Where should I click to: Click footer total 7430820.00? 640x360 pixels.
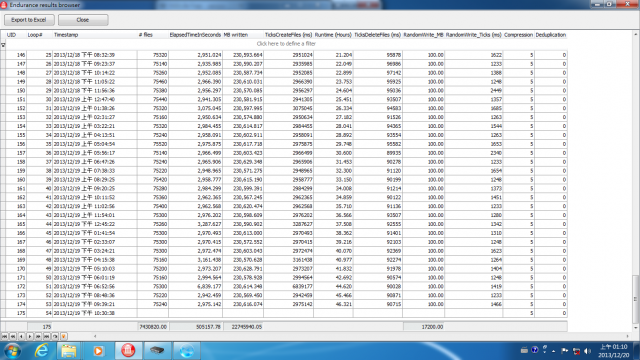pyautogui.click(x=153, y=327)
